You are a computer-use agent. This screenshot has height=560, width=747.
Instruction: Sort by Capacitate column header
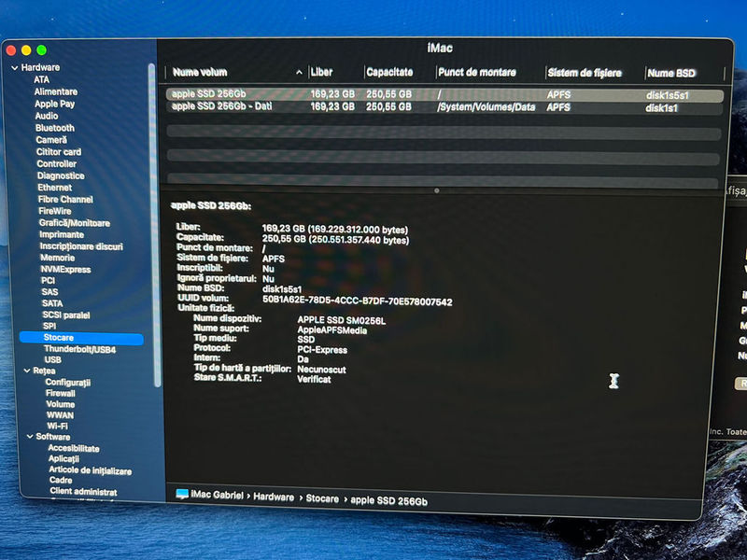pyautogui.click(x=389, y=73)
